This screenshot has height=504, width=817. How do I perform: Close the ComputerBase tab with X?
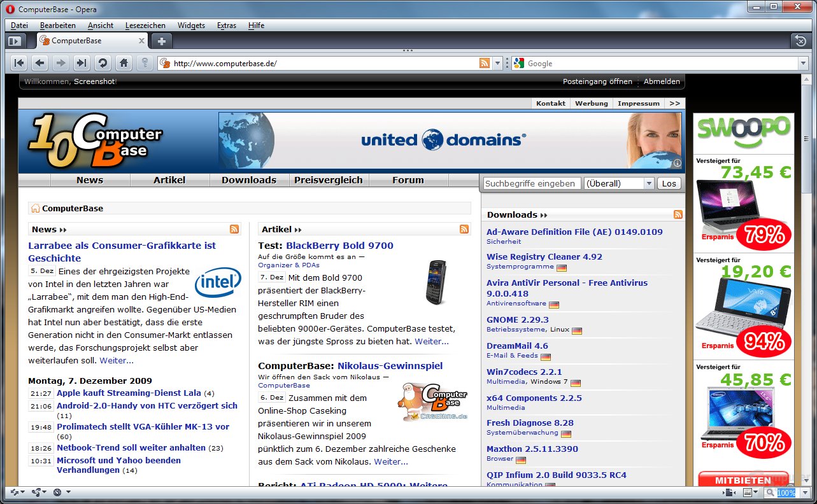coord(142,41)
